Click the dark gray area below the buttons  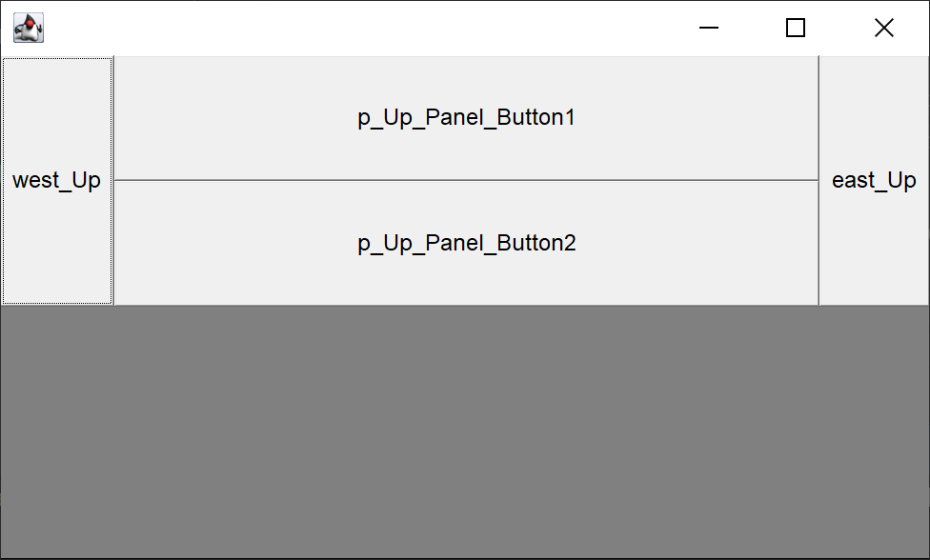(x=465, y=431)
